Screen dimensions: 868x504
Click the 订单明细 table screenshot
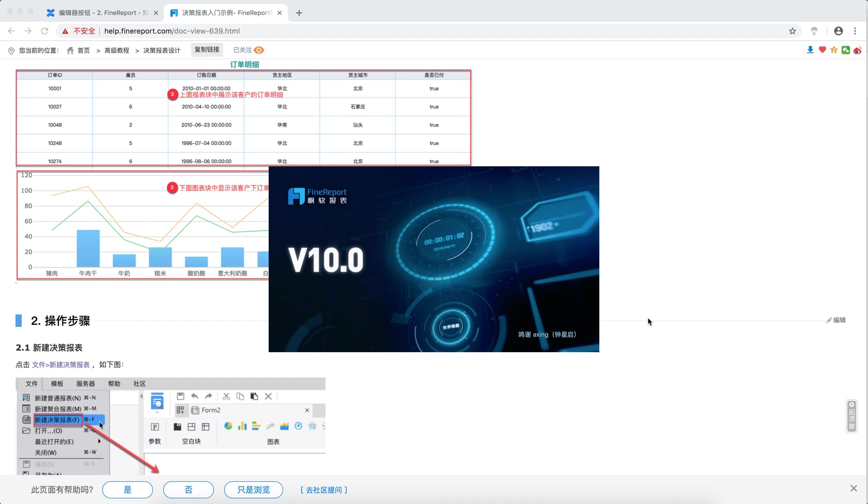point(243,118)
